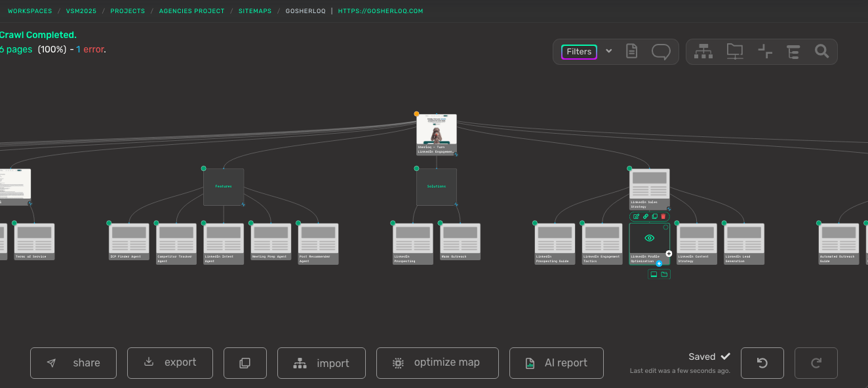
Task: Open the search magnifier icon
Action: pyautogui.click(x=821, y=51)
